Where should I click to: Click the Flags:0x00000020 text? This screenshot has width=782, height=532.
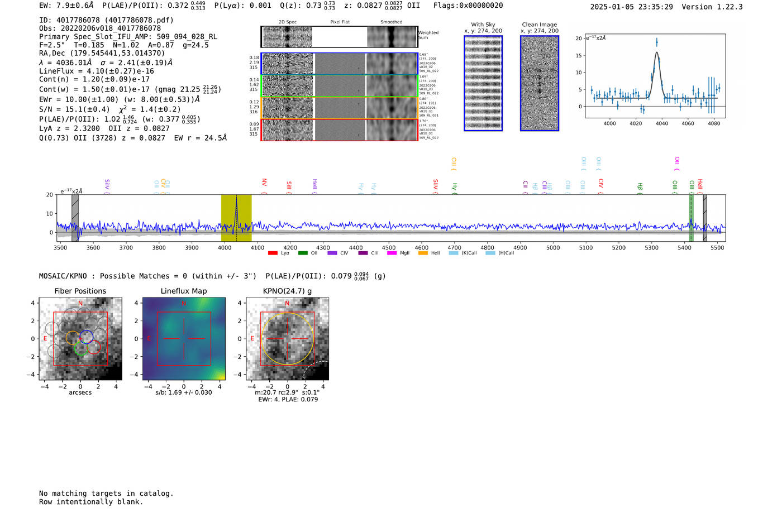[468, 6]
